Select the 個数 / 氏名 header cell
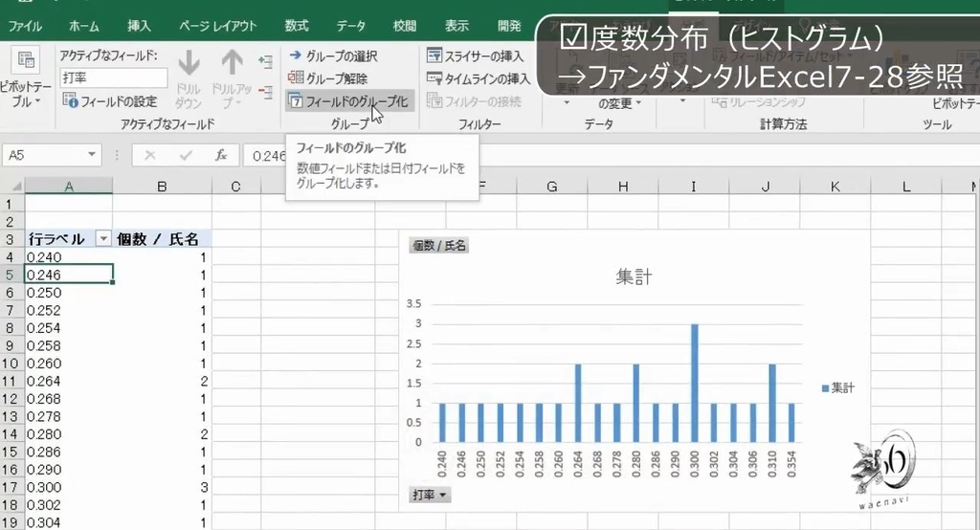Image resolution: width=980 pixels, height=530 pixels. pos(162,239)
